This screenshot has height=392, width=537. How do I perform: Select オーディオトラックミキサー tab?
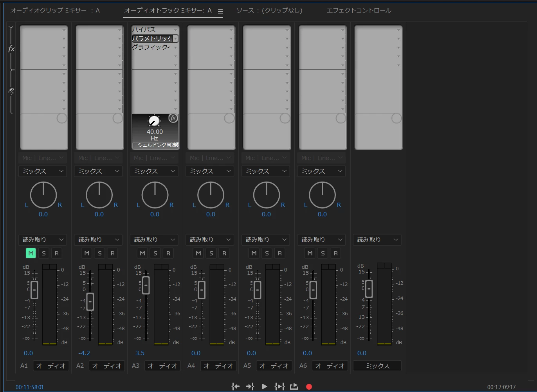[x=168, y=11]
